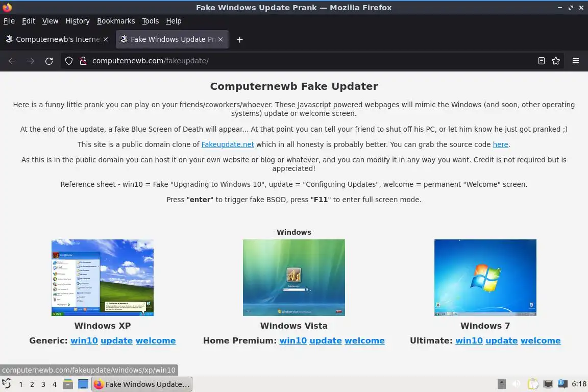
Task: Open the Edit menu
Action: [29, 21]
